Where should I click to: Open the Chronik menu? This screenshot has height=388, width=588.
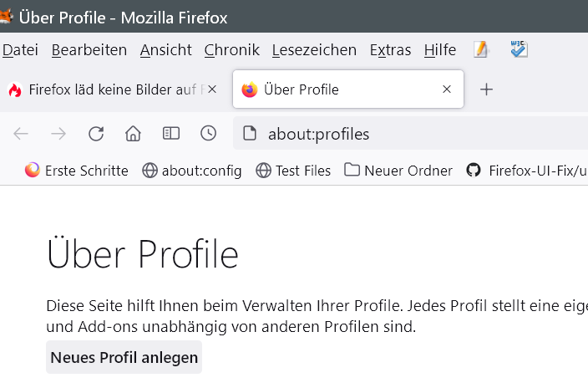231,50
